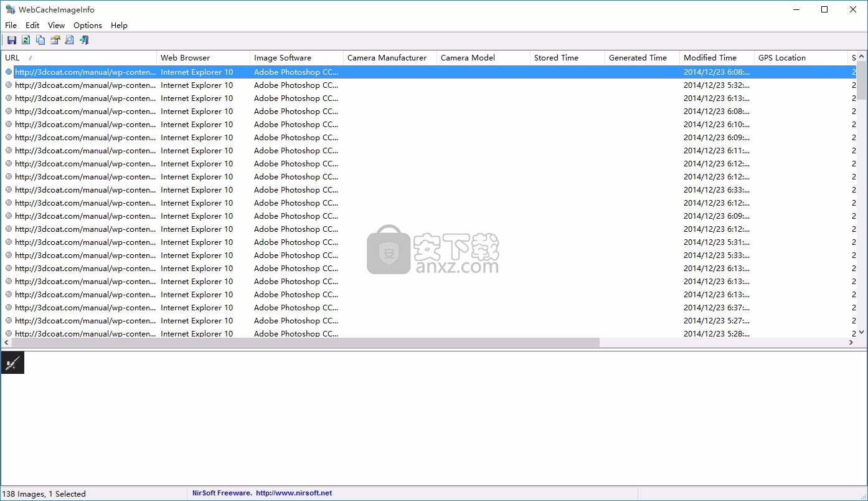868x501 pixels.
Task: Open the File menu
Action: click(x=11, y=26)
